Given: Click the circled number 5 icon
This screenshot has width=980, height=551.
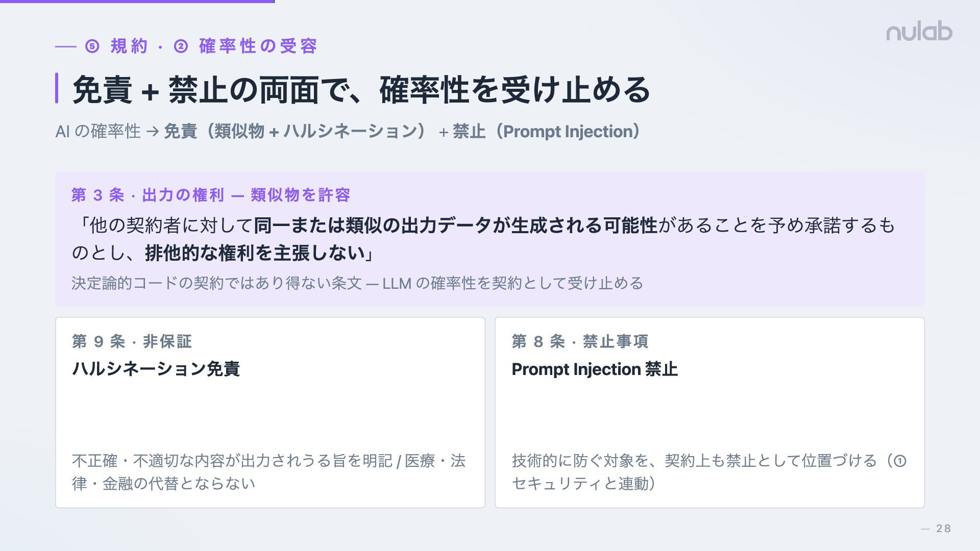Looking at the screenshot, I should (92, 46).
